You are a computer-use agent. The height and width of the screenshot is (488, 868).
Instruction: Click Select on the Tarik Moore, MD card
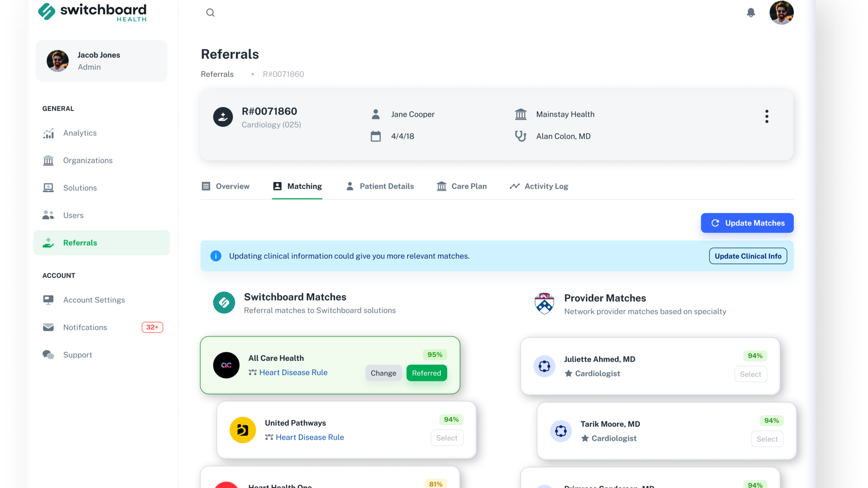click(x=767, y=439)
